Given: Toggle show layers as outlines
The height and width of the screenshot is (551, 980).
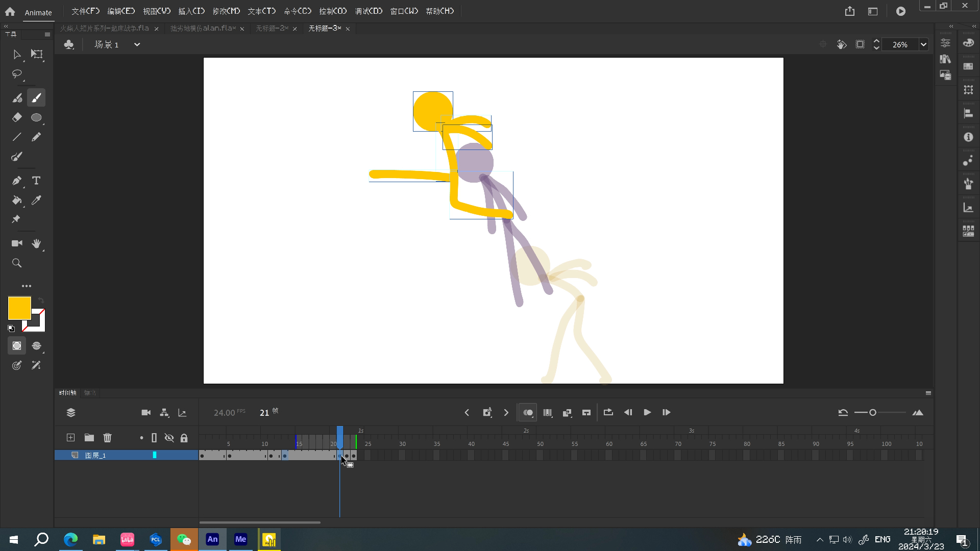Looking at the screenshot, I should [x=154, y=438].
